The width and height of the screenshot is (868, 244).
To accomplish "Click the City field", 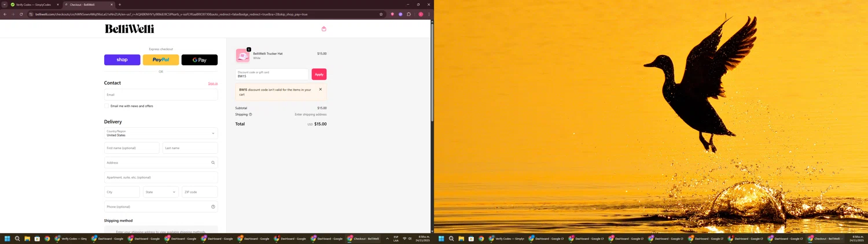I will (122, 192).
